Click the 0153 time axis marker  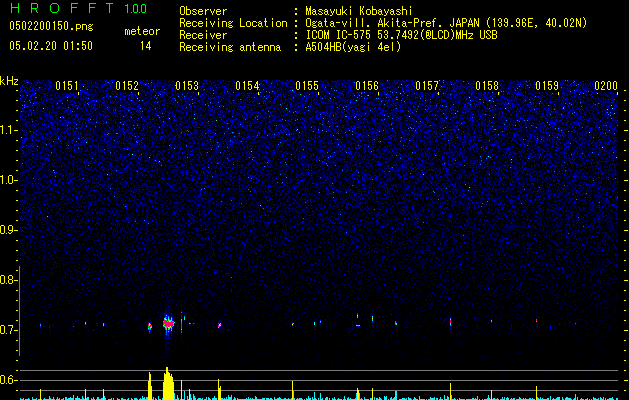187,86
